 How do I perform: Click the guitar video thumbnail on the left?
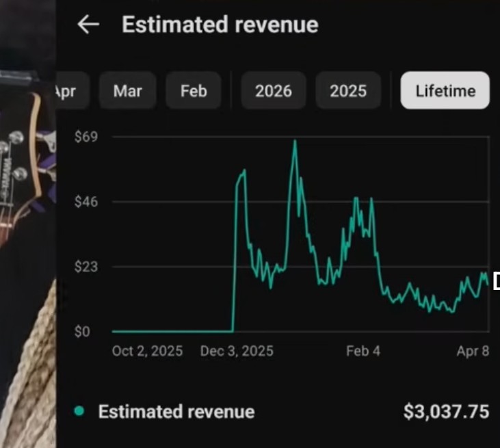tap(27, 226)
